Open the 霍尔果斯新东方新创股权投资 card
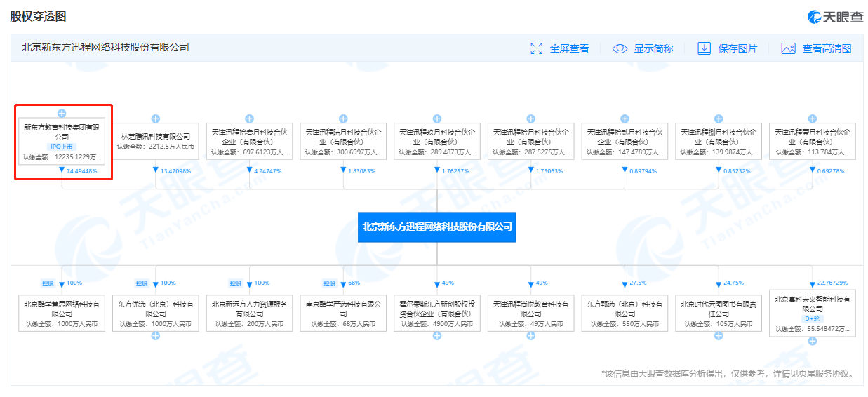Screen dimensions: 868x397 (x=436, y=314)
